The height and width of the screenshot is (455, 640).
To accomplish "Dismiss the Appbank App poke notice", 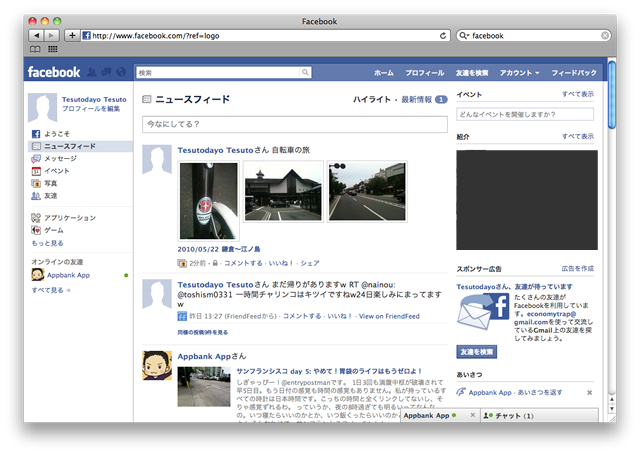I will point(589,393).
